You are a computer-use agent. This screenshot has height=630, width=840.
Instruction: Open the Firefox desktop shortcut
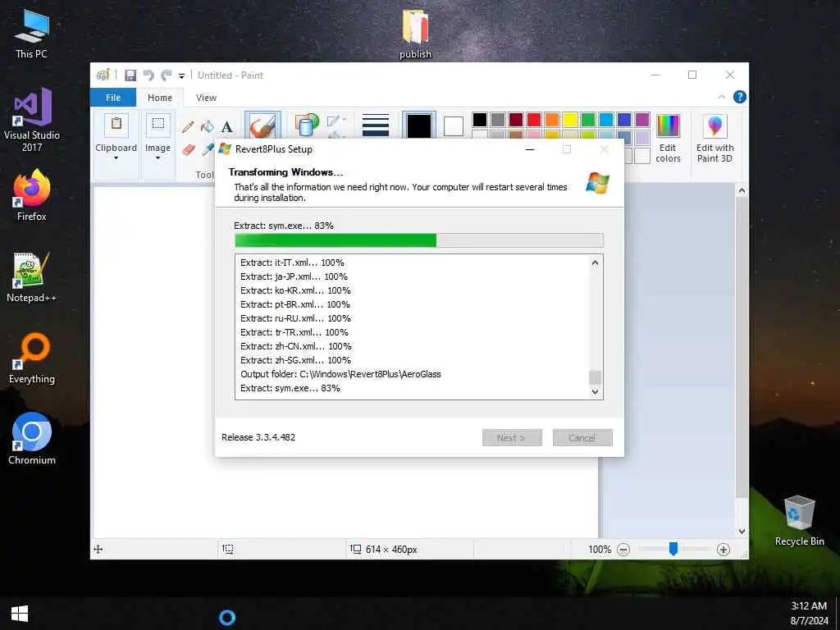(x=32, y=194)
